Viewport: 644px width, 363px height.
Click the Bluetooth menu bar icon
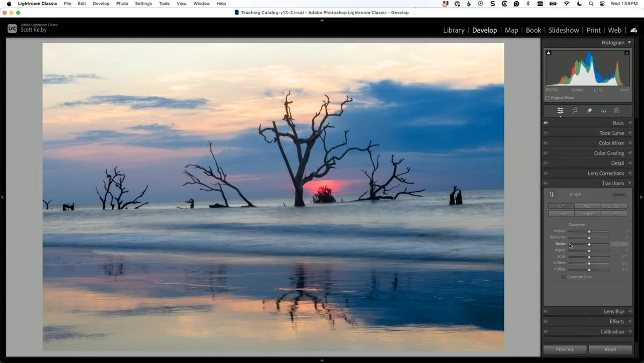point(528,4)
